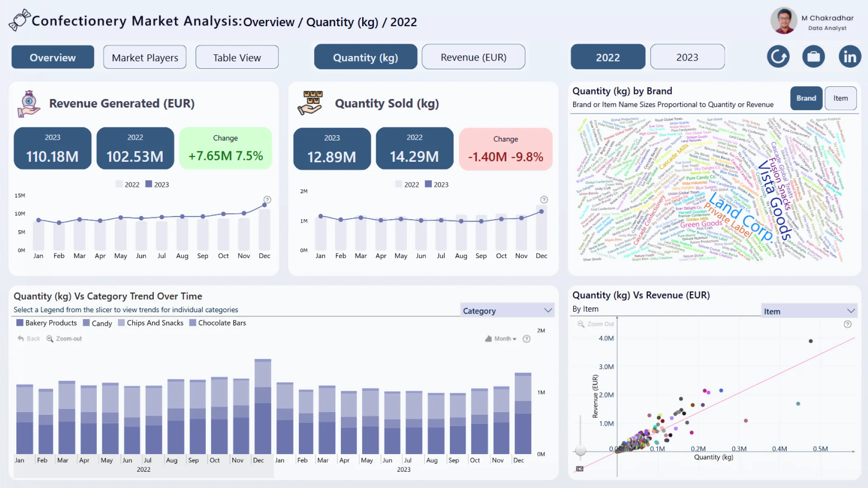Open the Category slicer dropdown
The width and height of the screenshot is (868, 488).
click(x=507, y=310)
